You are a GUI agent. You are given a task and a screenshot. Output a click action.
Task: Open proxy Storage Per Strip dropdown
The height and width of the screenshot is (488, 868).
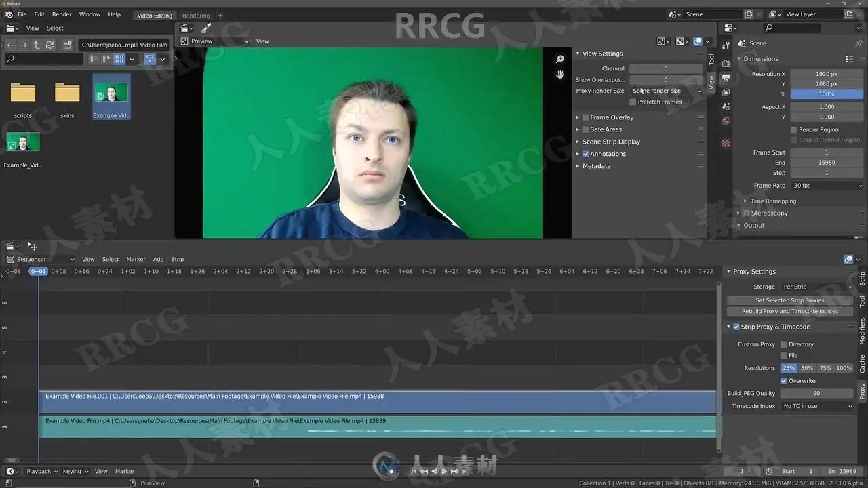click(816, 287)
